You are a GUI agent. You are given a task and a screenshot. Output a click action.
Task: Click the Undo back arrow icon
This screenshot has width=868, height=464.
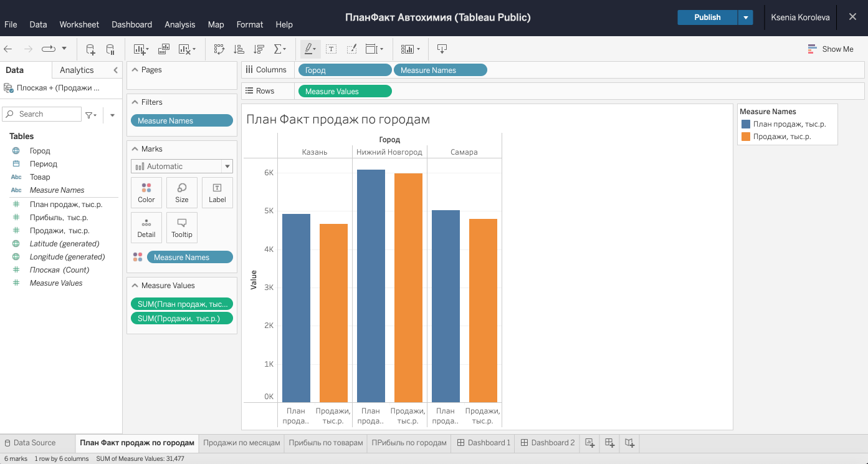point(8,49)
